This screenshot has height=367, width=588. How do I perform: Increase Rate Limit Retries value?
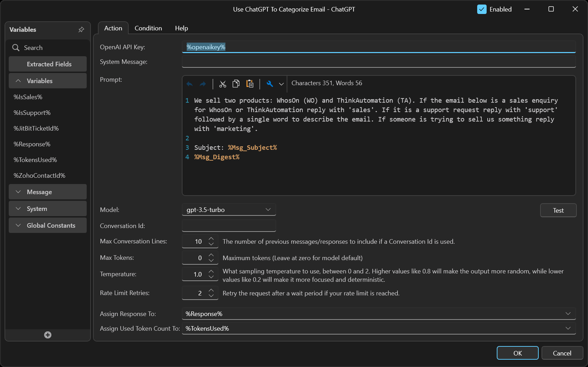pyautogui.click(x=211, y=290)
